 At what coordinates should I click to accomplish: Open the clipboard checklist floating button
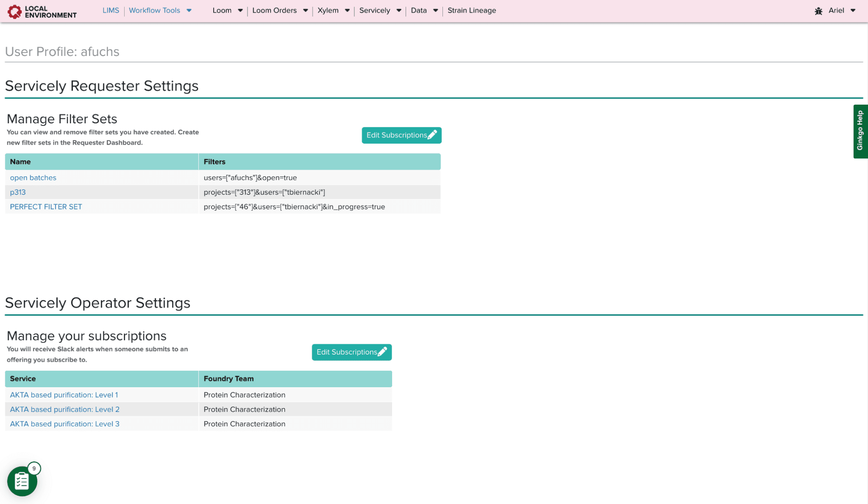(22, 481)
